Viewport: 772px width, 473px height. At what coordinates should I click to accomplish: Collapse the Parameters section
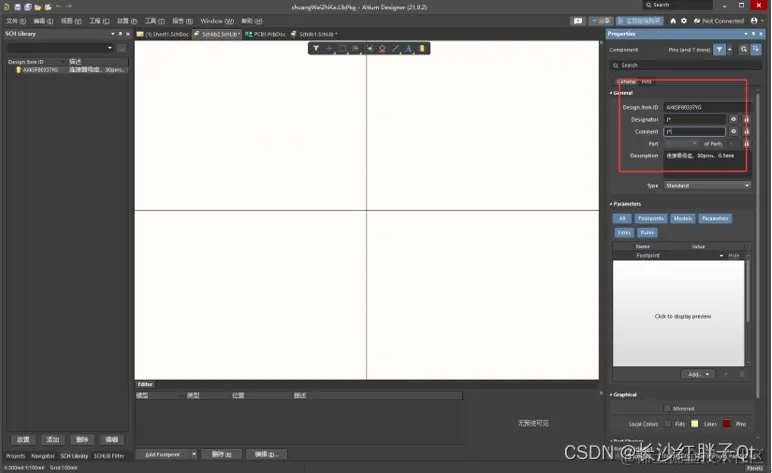point(611,204)
